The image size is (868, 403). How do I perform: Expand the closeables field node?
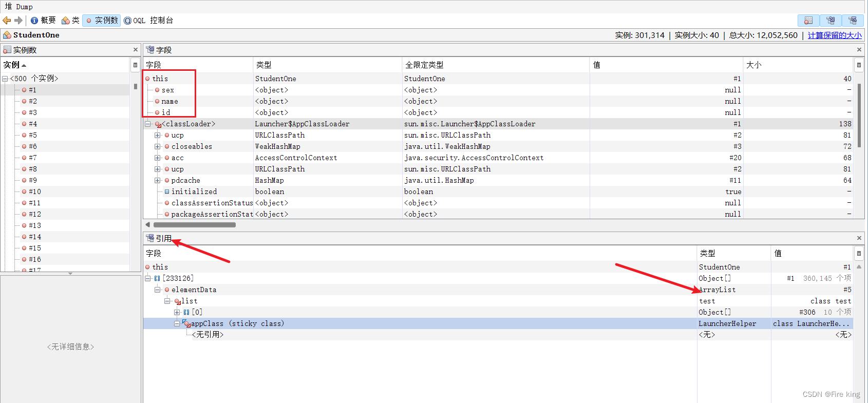tap(158, 146)
